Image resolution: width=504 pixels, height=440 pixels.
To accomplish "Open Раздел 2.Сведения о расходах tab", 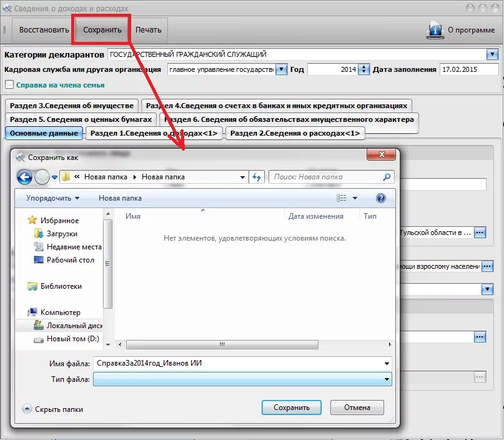I will 295,133.
